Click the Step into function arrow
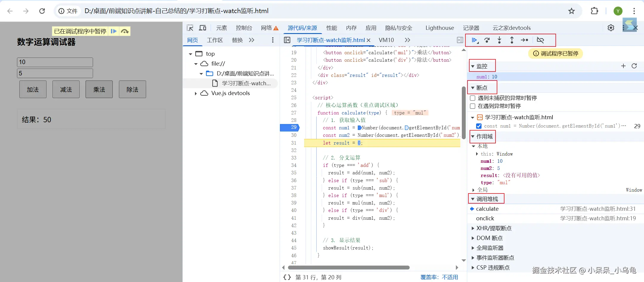The image size is (644, 282). (x=499, y=40)
